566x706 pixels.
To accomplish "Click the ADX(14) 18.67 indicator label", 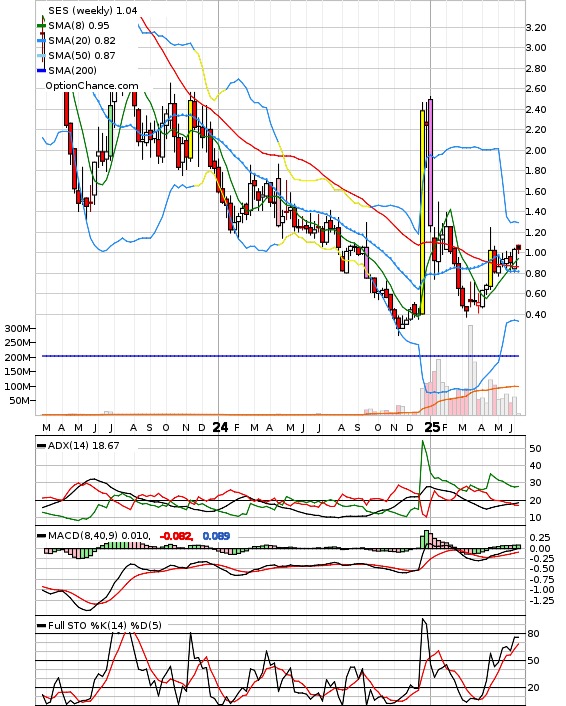I will coord(83,445).
